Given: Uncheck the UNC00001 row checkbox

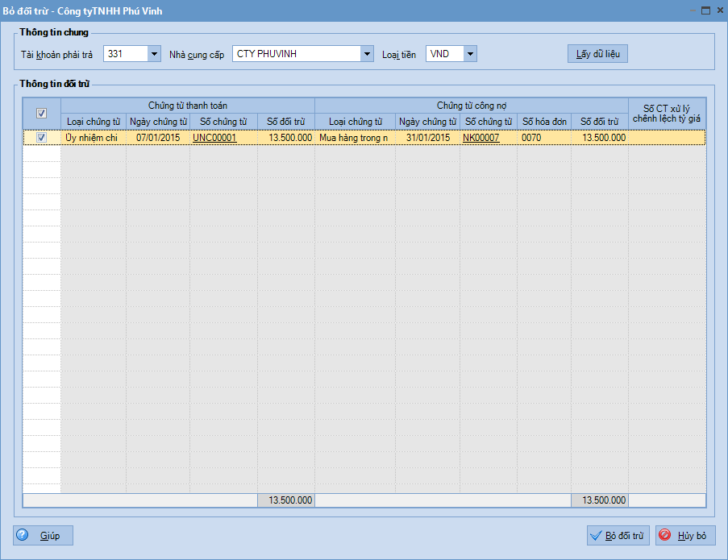Looking at the screenshot, I should click(42, 138).
